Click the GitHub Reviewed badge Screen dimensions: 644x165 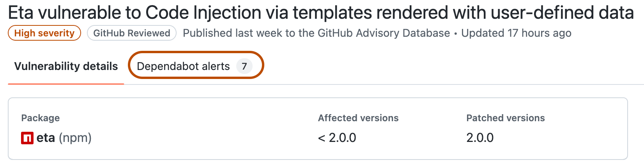pos(132,33)
